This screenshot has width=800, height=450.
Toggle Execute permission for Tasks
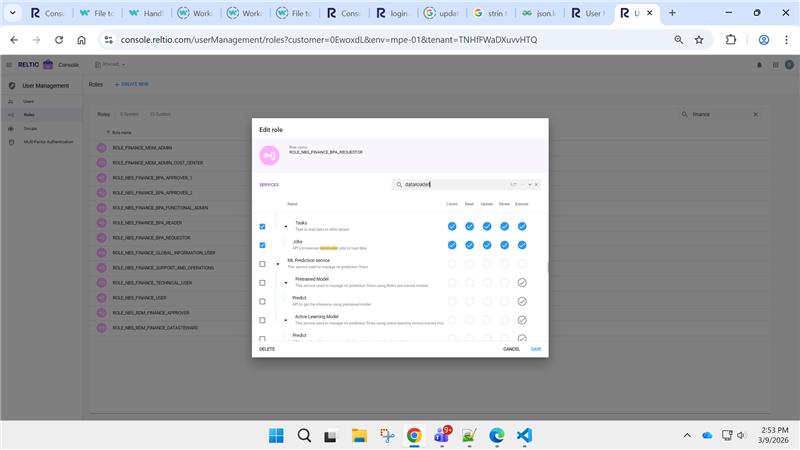click(x=522, y=227)
